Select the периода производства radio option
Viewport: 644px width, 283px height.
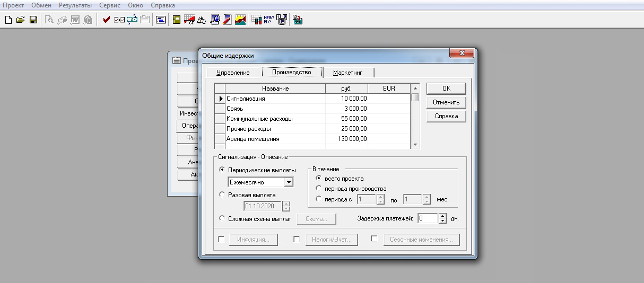point(318,188)
